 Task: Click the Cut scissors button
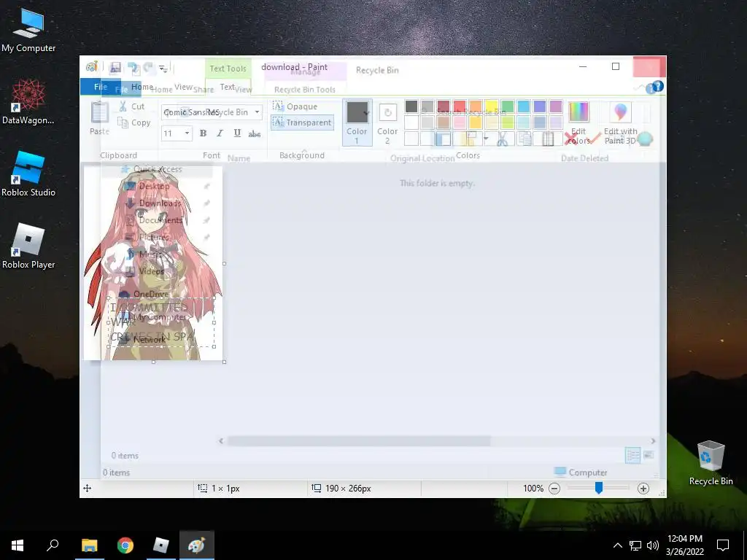[131, 106]
